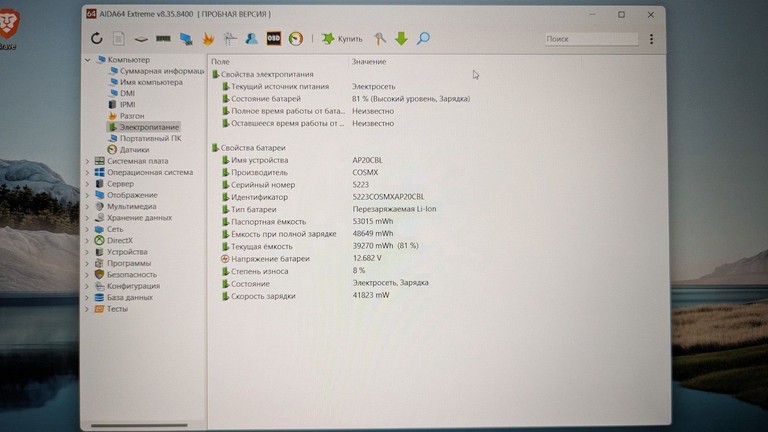Select the Степень износа row
This screenshot has height=432, width=768.
[293, 271]
